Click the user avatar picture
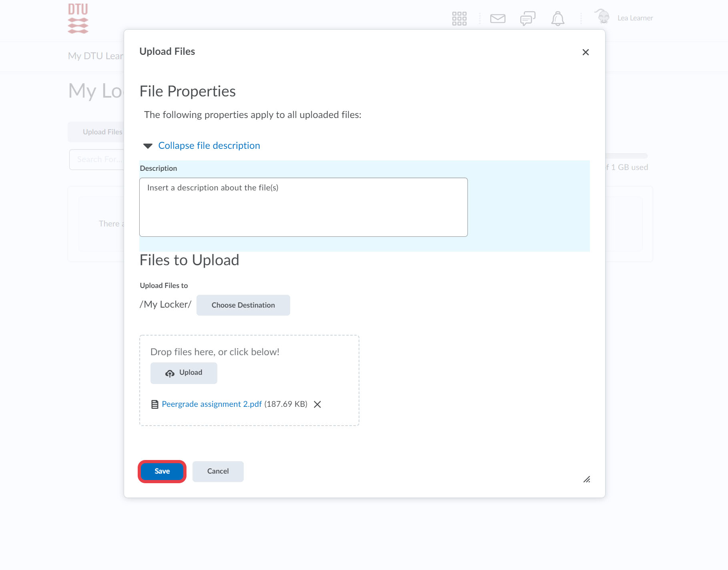Screen dimensions: 728x570 click(602, 17)
